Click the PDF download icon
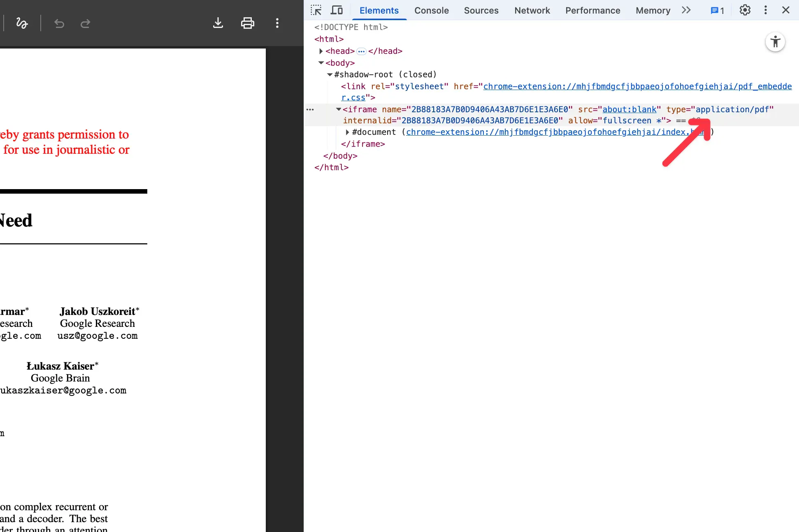Screen dimensions: 799x532 click(218, 23)
